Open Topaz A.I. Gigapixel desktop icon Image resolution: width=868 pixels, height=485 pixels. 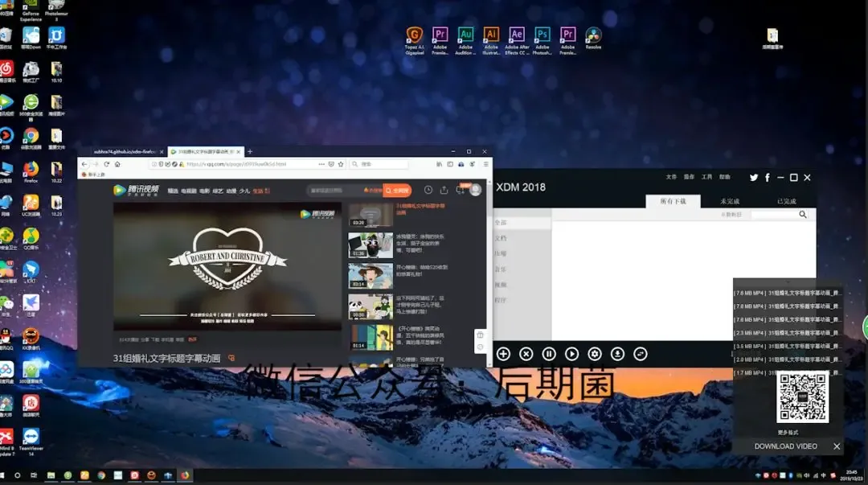(414, 40)
